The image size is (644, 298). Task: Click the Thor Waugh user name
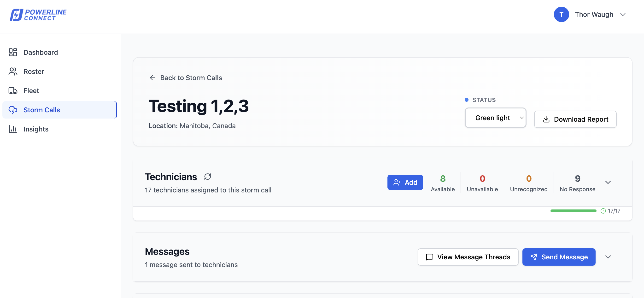(x=594, y=14)
